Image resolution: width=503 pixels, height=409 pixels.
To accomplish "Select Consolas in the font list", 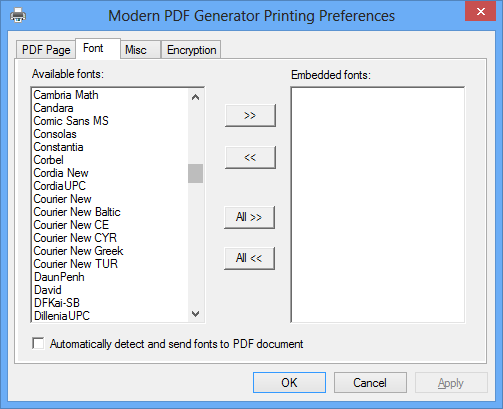I will coord(55,134).
